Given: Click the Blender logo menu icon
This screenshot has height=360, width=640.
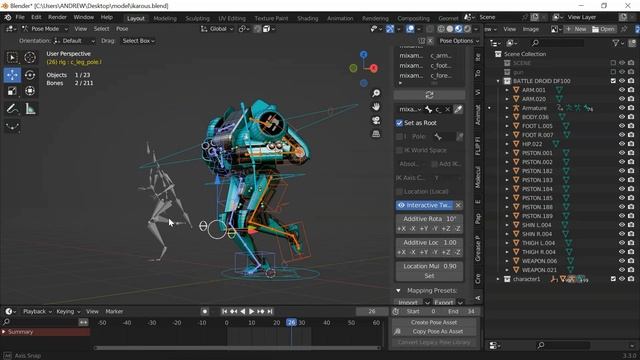Looking at the screenshot, I should pyautogui.click(x=8, y=18).
